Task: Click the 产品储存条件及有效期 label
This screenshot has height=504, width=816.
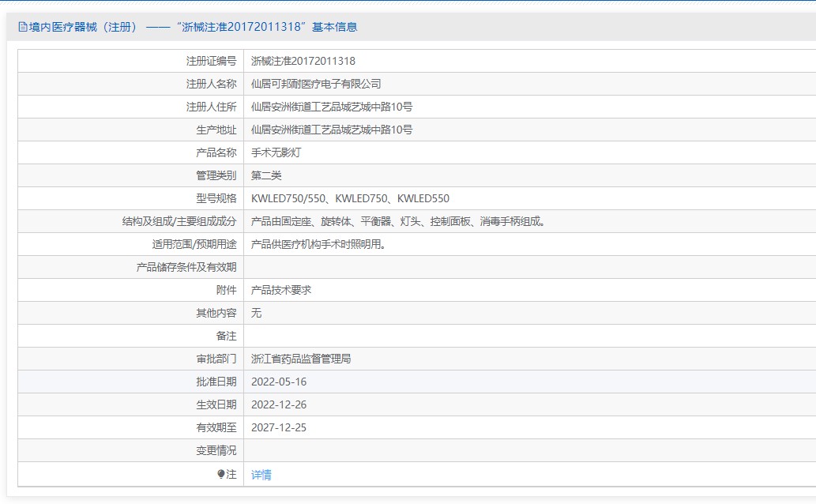Action: click(x=186, y=267)
